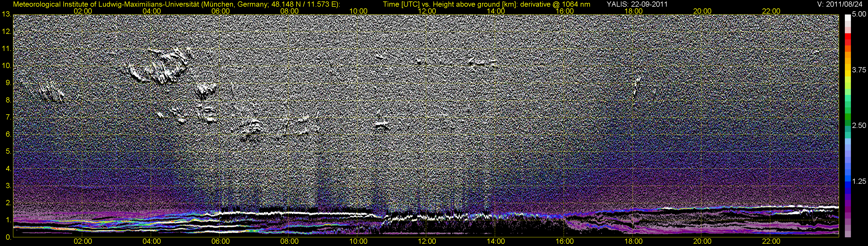Click the 10 km height axis label
The image size is (868, 246).
7,66
